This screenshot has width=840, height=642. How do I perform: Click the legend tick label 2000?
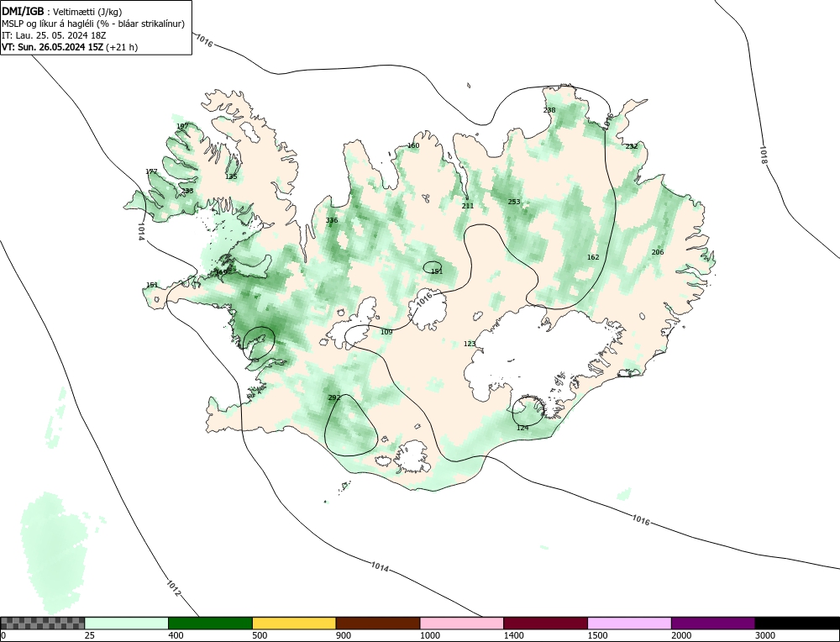click(681, 635)
